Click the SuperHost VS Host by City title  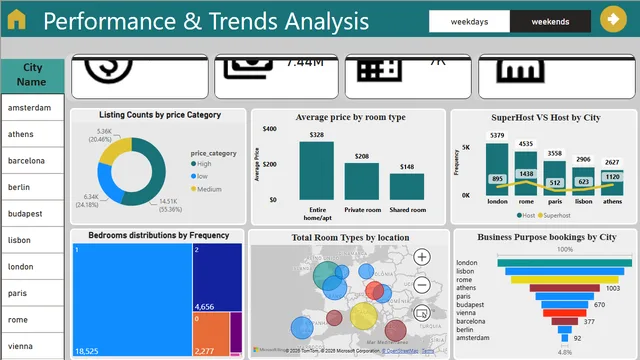pyautogui.click(x=546, y=118)
